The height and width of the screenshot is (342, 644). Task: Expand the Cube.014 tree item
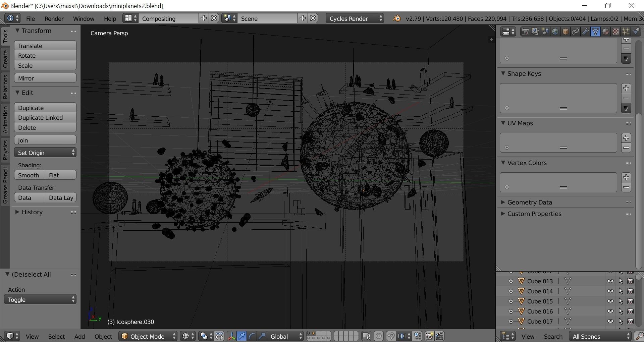(511, 291)
